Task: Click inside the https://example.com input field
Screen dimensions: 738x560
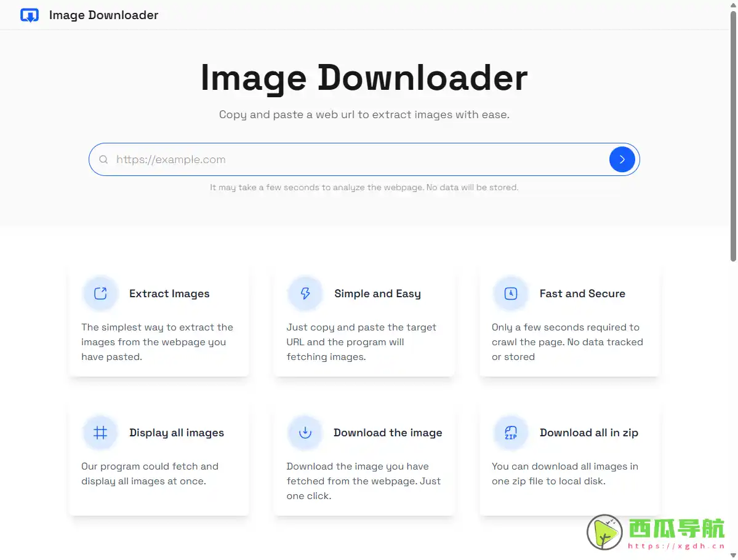Action: [308, 159]
